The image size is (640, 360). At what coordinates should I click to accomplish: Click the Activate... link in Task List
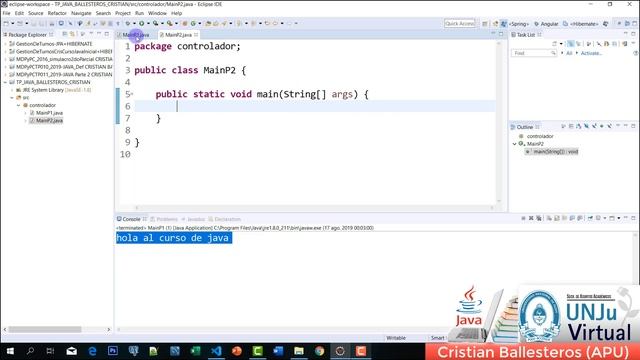[x=591, y=53]
